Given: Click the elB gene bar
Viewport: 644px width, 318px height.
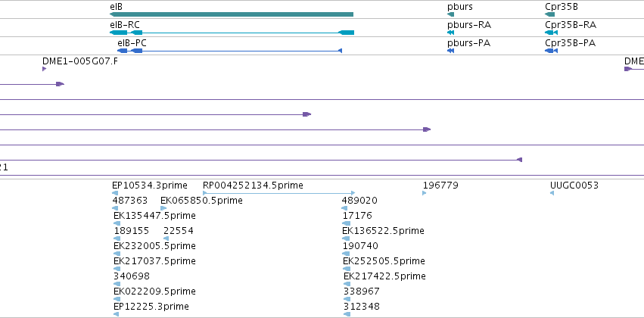Looking at the screenshot, I should (x=232, y=14).
